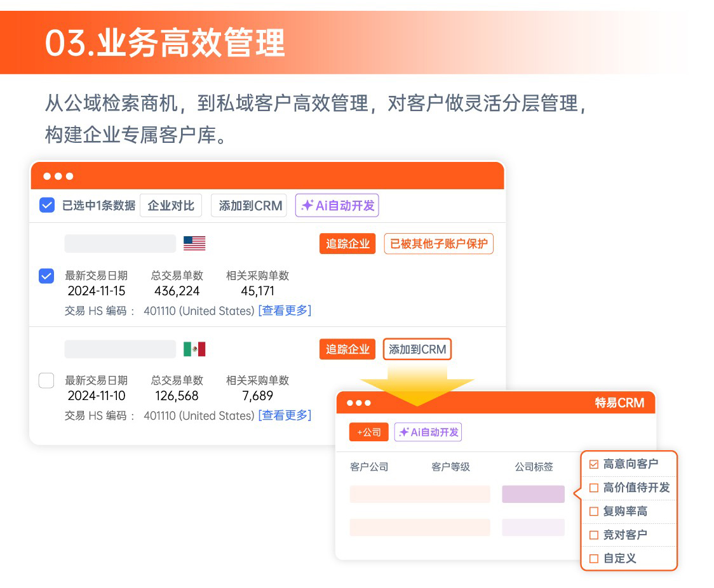
Task: Uncheck the 高意向客户 tag option
Action: (x=594, y=464)
